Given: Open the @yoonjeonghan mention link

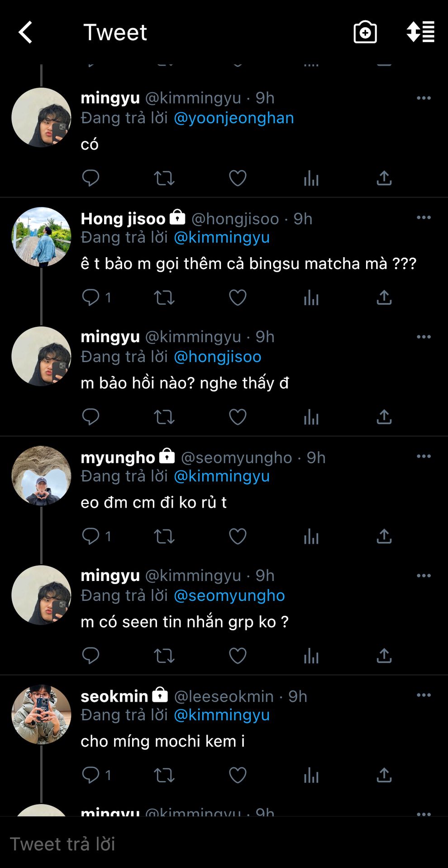Looking at the screenshot, I should [x=234, y=118].
